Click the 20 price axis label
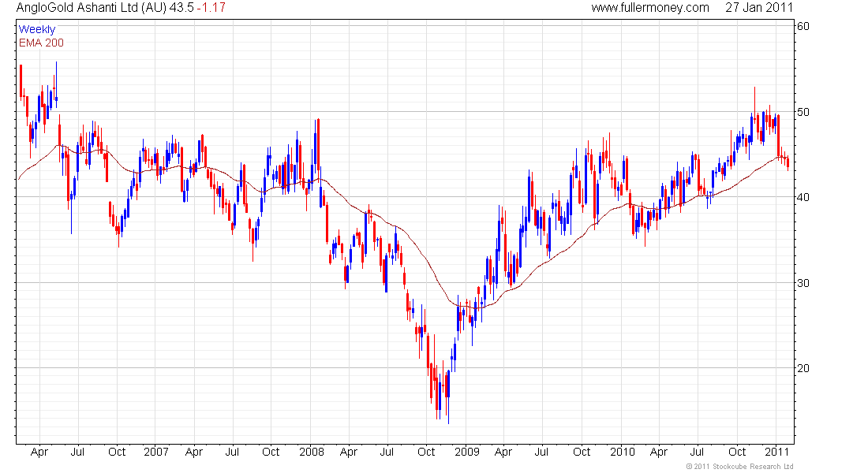The image size is (868, 473). (x=803, y=368)
